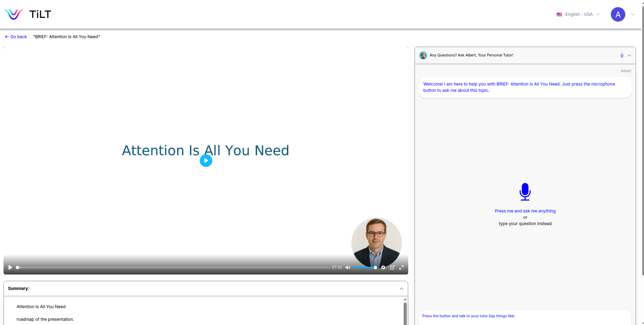644x325 pixels.
Task: Open the user account menu arrow
Action: point(633,14)
